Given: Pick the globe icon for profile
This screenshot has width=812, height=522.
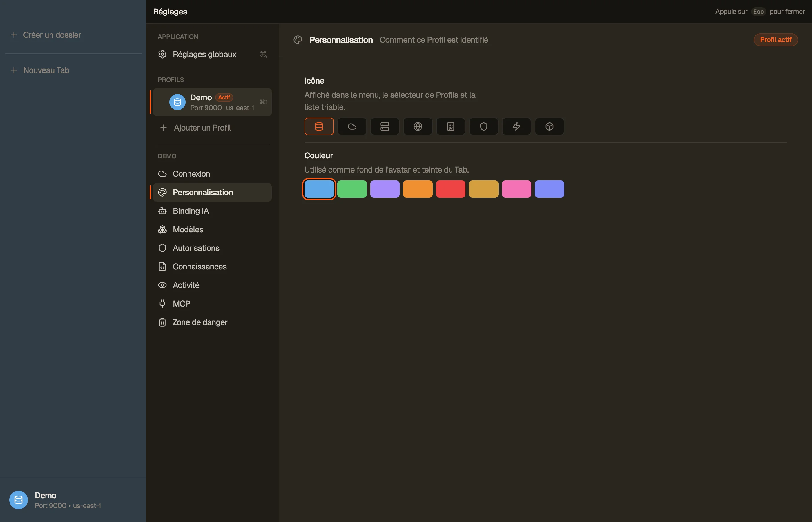Looking at the screenshot, I should click(x=418, y=126).
